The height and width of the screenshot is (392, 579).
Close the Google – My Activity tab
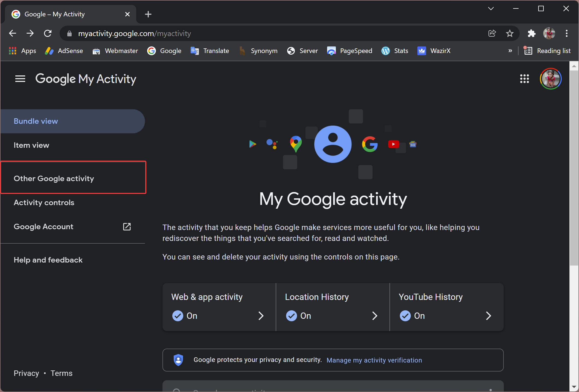click(x=127, y=14)
